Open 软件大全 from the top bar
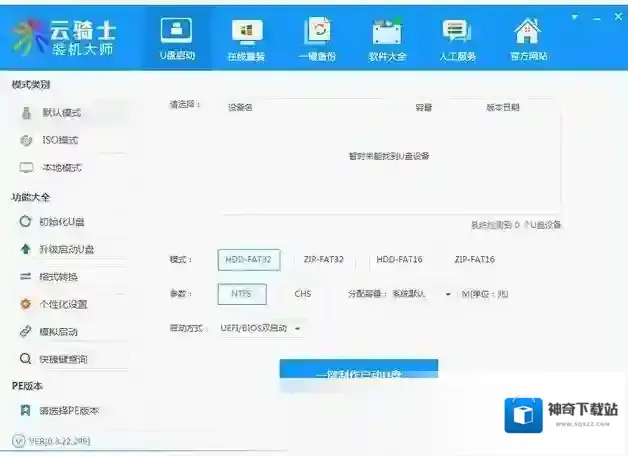Image resolution: width=628 pixels, height=456 pixels. tap(388, 38)
